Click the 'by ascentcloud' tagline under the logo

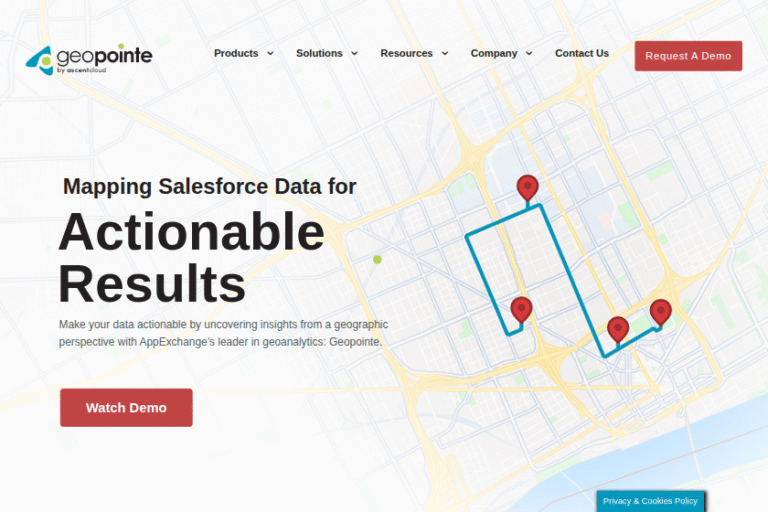81,70
